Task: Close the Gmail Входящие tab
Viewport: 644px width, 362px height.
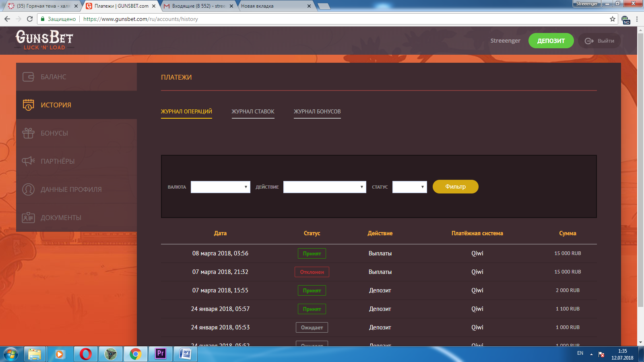Action: [x=231, y=6]
